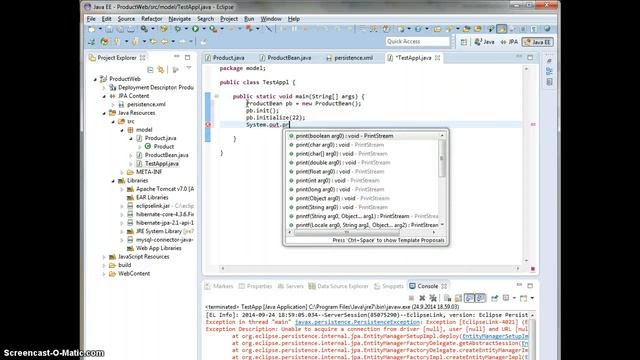Screen dimensions: 640x360
Task: Open the Refactor menu
Action: click(151, 19)
